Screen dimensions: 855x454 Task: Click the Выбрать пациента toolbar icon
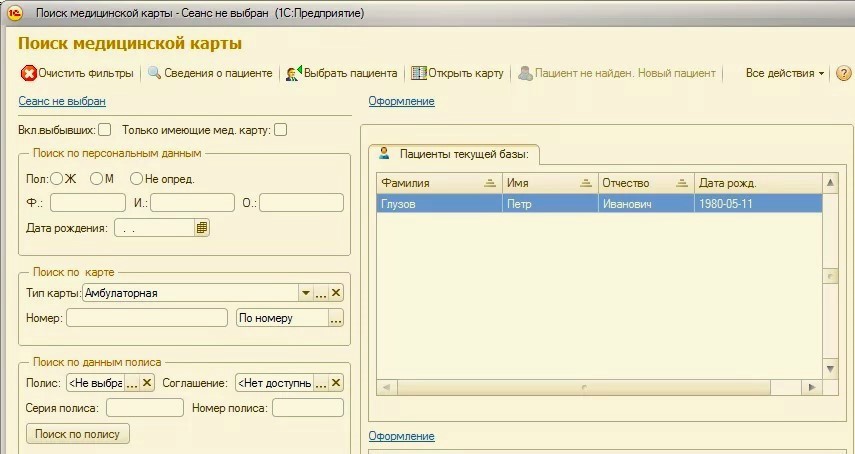[293, 73]
